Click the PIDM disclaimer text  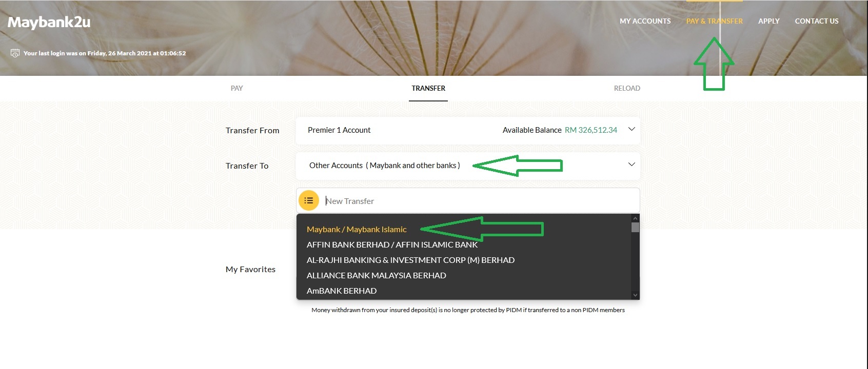coord(468,310)
